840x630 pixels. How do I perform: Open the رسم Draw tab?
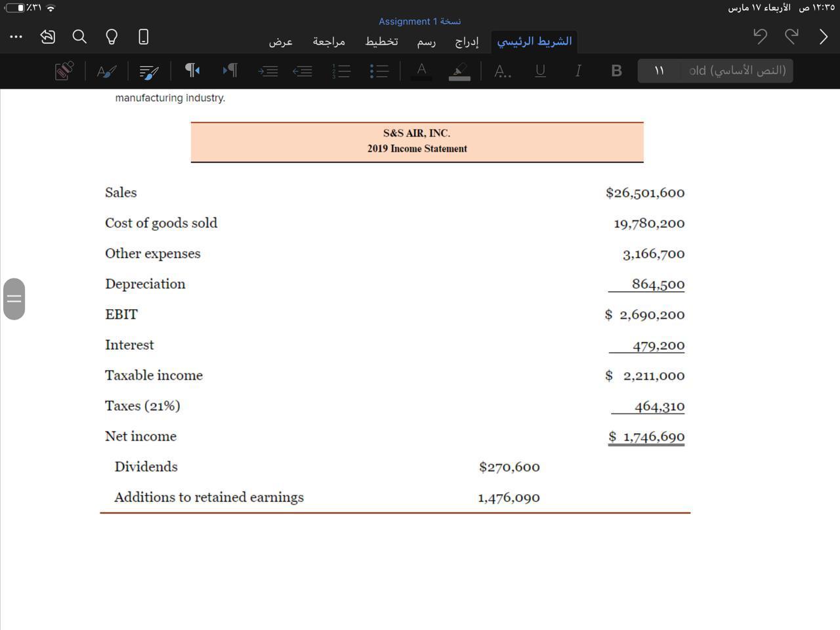(427, 41)
